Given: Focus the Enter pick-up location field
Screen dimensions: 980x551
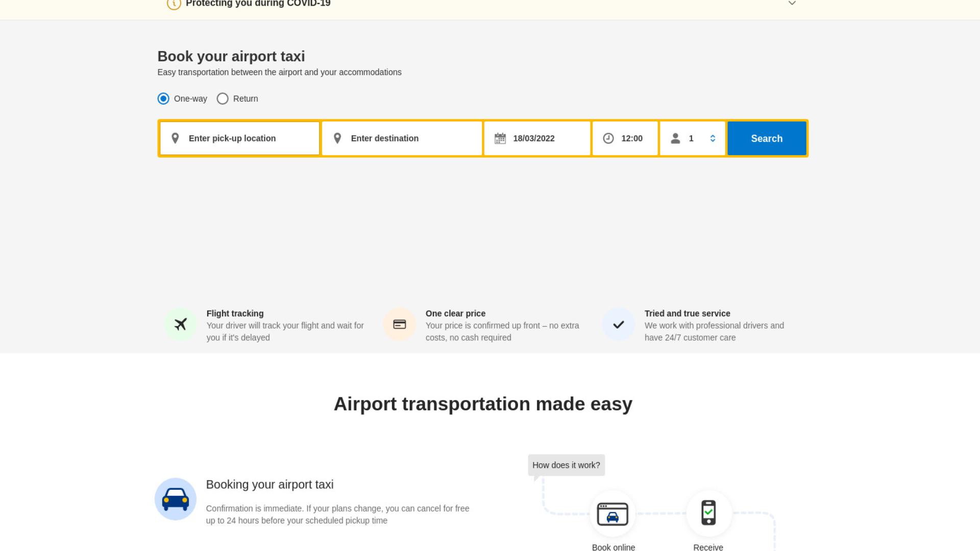Looking at the screenshot, I should (240, 138).
